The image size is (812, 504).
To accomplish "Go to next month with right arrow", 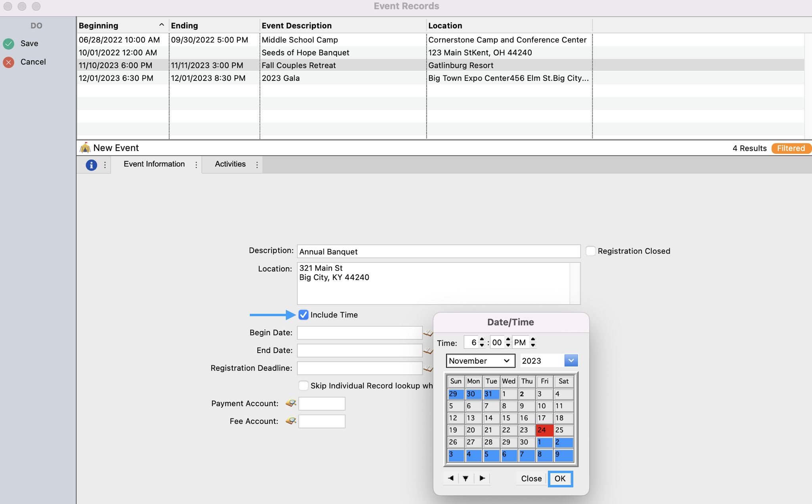I will point(482,478).
